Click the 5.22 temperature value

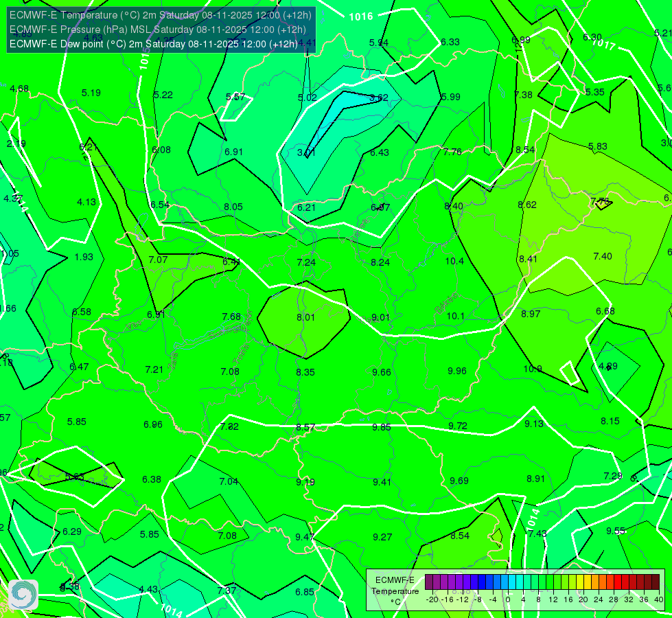click(x=163, y=95)
